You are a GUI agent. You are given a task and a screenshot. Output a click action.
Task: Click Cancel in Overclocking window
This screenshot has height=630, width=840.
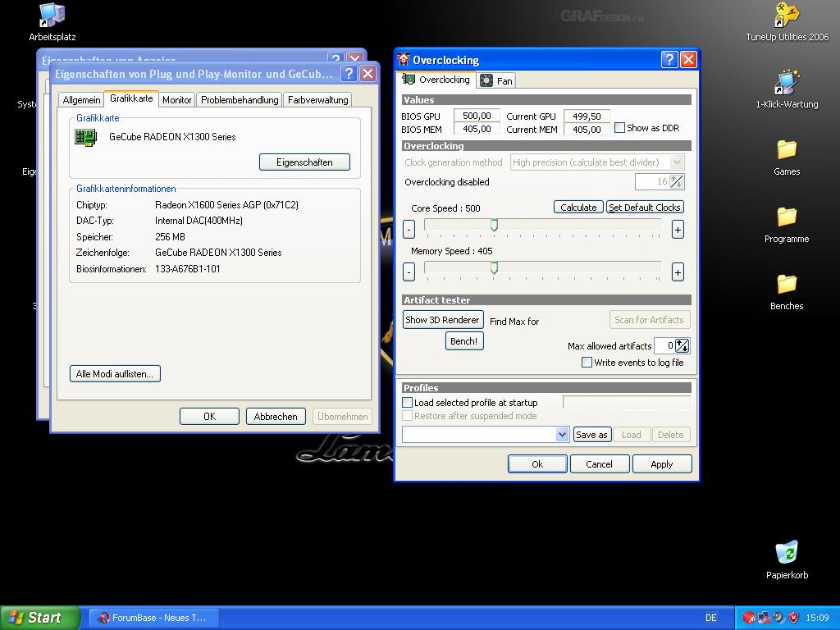tap(599, 464)
